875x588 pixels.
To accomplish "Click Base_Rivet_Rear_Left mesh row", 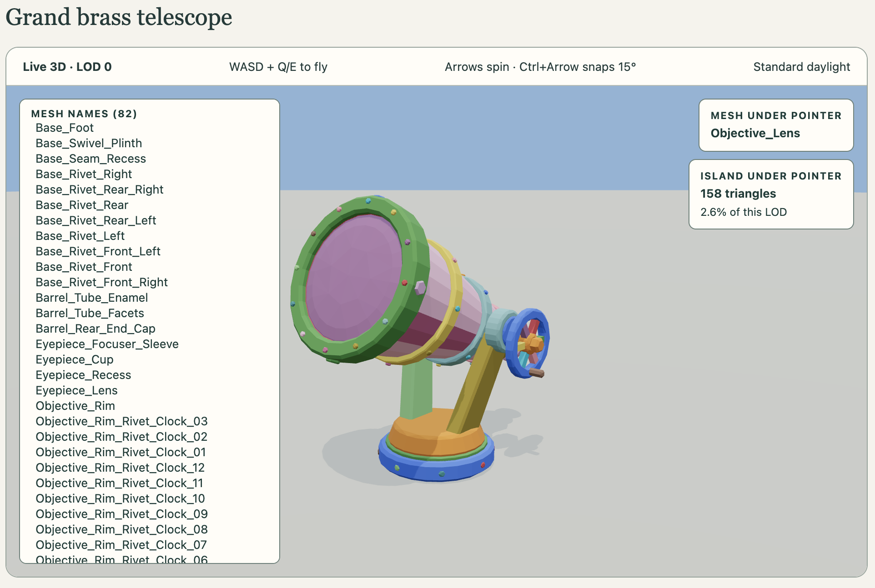I will 96,220.
